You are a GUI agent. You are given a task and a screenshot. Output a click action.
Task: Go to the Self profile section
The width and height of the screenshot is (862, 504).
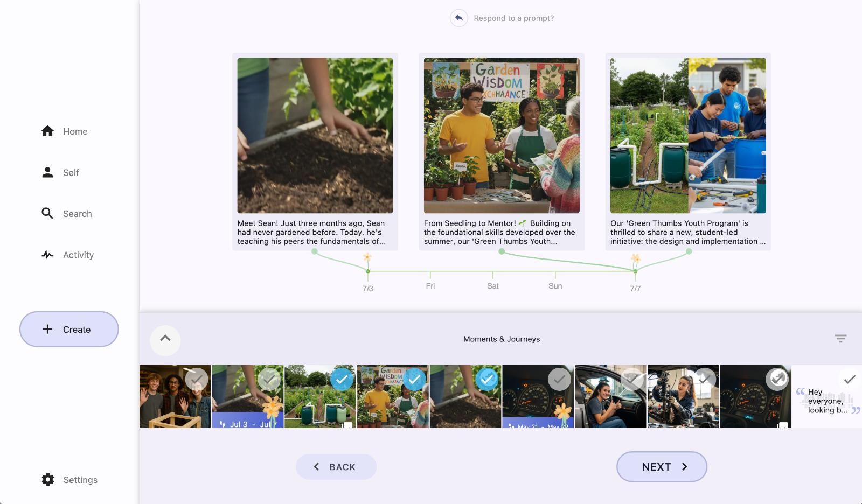coord(60,172)
